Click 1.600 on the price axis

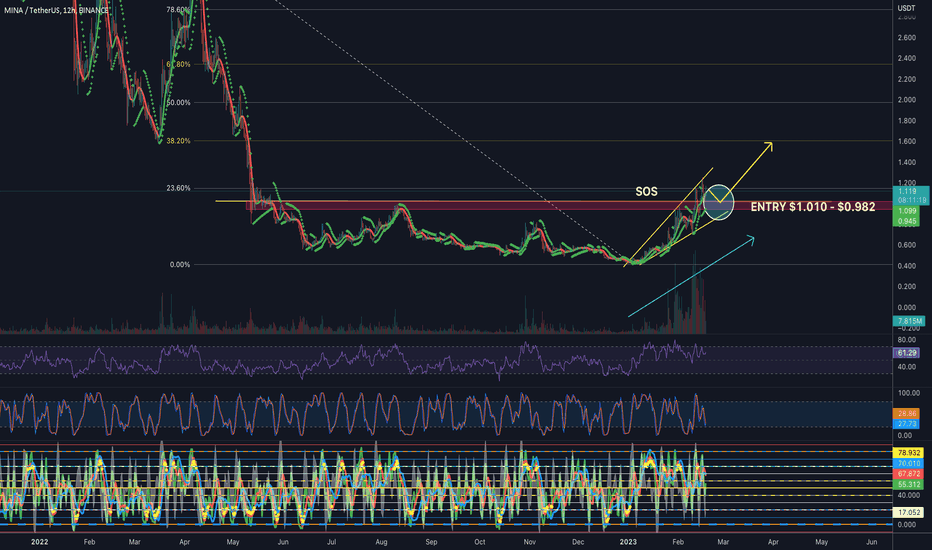[906, 142]
